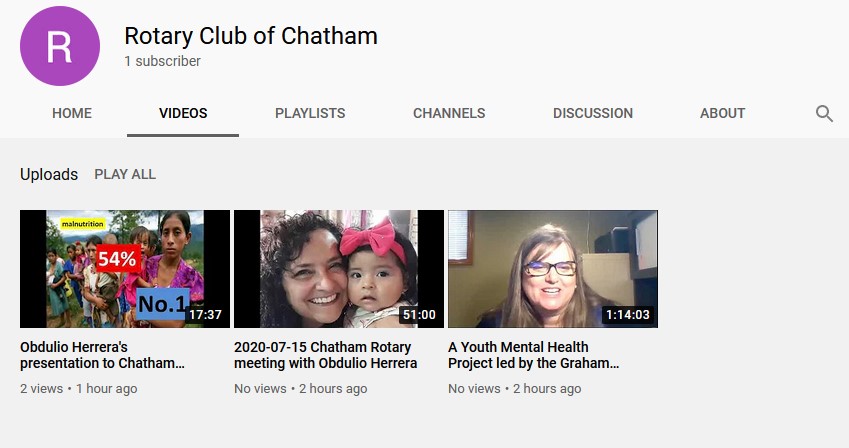This screenshot has height=448, width=849.
Task: Click the 17:37 duration badge
Action: (x=205, y=315)
